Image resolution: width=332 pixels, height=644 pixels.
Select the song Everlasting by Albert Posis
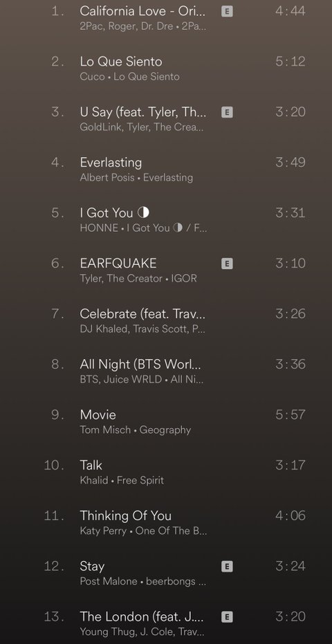166,169
